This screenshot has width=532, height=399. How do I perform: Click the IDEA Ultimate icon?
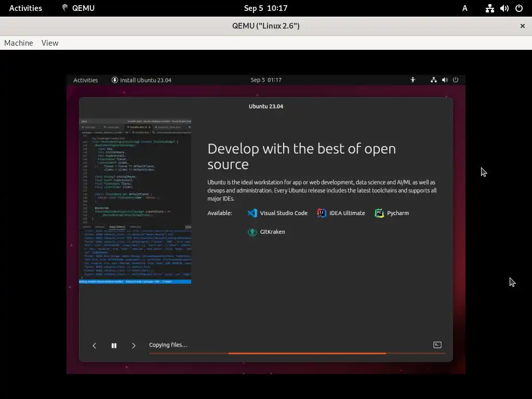click(x=322, y=213)
